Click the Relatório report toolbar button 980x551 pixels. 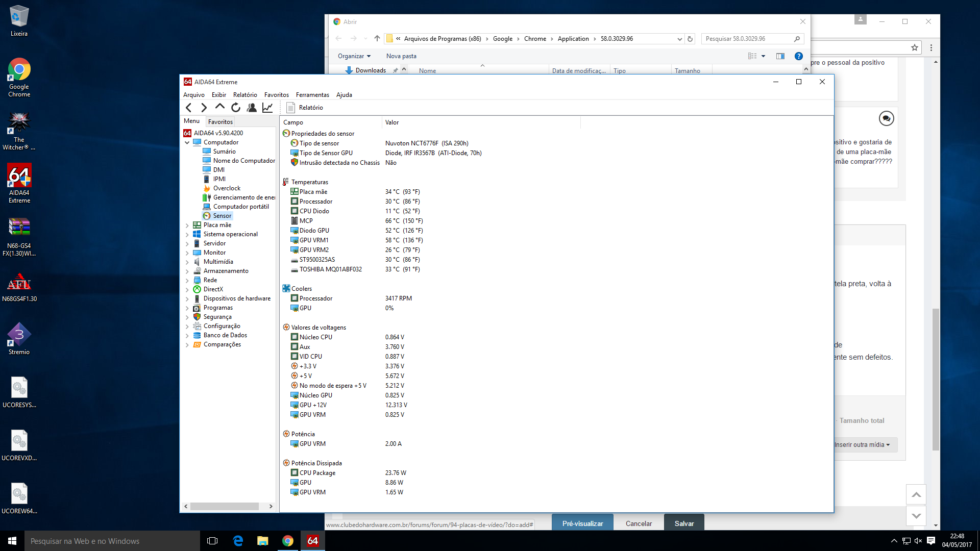[x=305, y=108]
